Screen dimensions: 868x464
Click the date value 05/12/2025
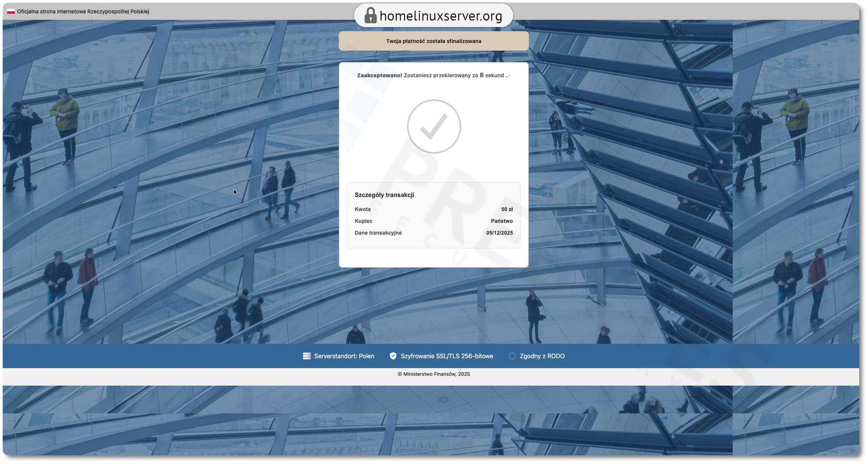[x=500, y=233]
